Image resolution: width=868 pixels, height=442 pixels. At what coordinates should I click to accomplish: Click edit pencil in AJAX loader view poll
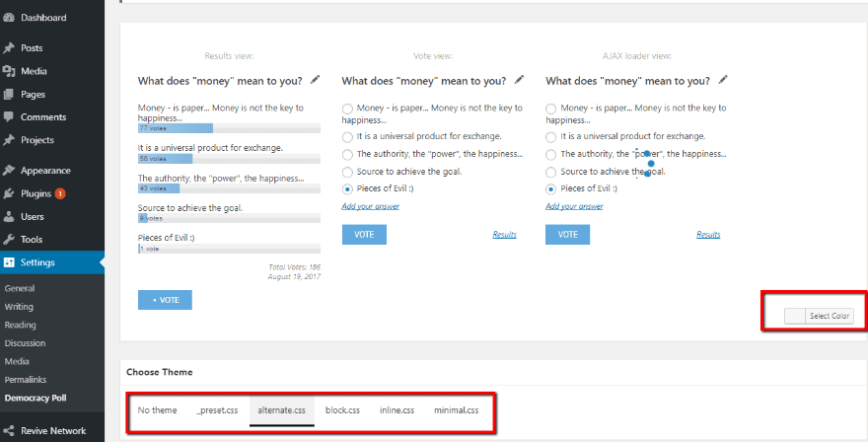[722, 80]
